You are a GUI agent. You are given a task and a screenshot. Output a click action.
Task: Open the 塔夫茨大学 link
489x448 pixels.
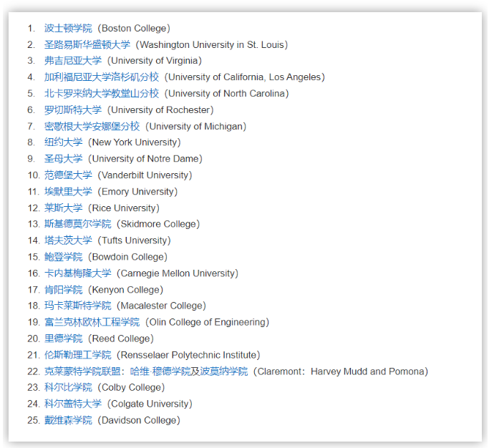coord(68,240)
